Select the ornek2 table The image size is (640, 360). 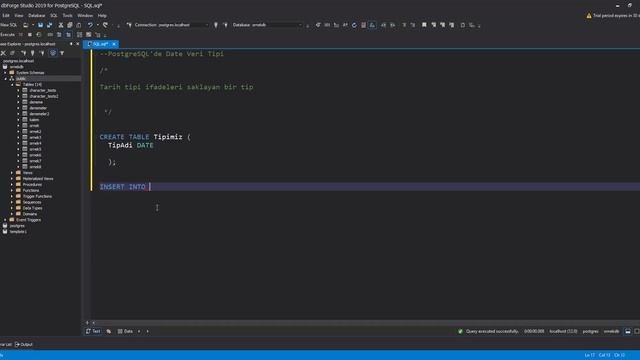35,131
